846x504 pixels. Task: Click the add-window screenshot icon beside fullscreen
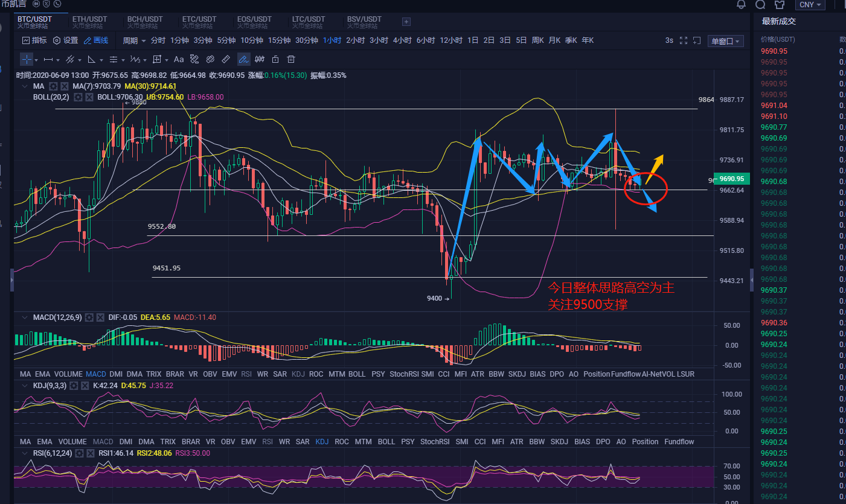pos(698,40)
